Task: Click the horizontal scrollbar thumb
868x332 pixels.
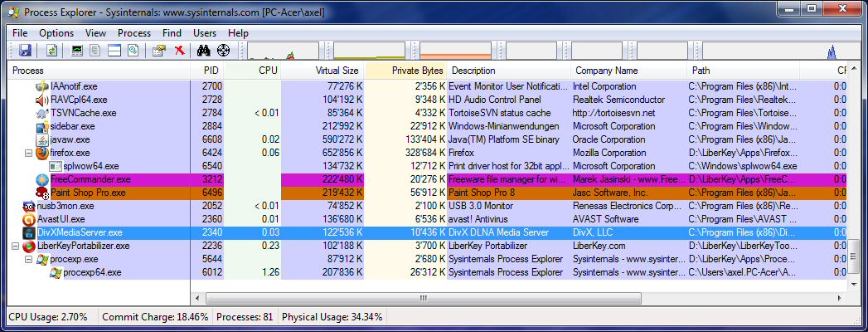Action: [424, 298]
